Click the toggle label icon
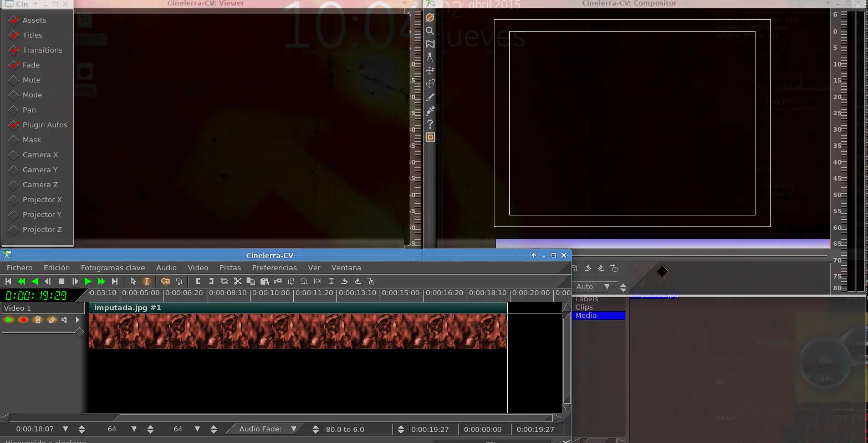Viewport: 868px width, 443px height. point(278,281)
